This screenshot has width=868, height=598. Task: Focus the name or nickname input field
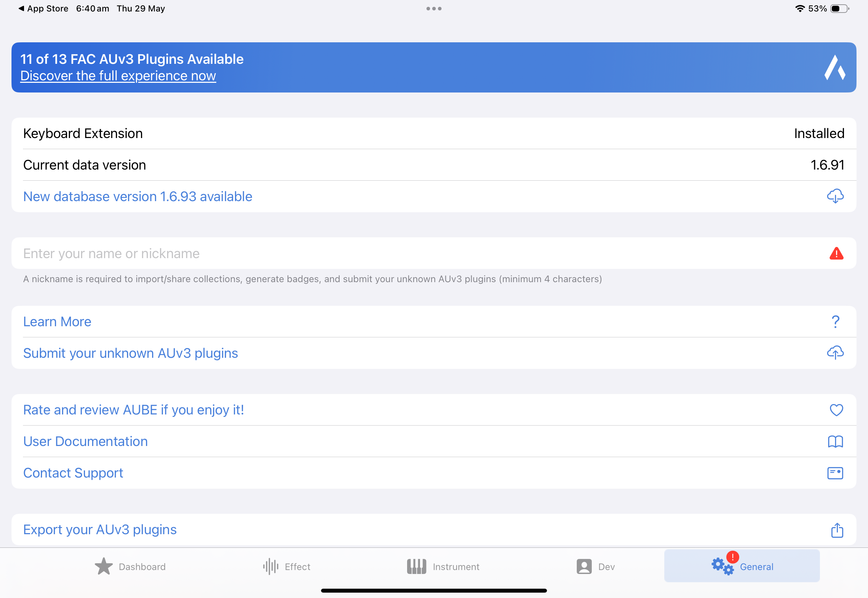[x=434, y=253]
